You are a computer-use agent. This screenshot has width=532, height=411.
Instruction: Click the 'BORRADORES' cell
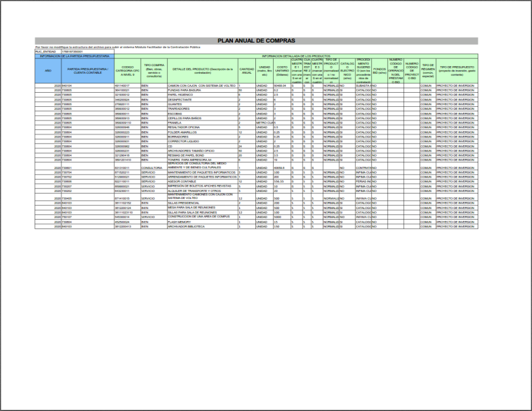(x=203, y=137)
